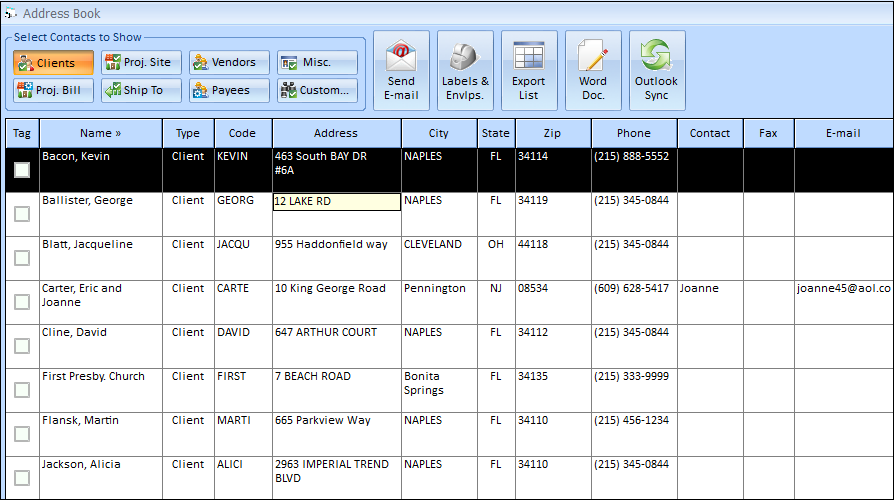Open Custom... contact filter
This screenshot has height=500, width=894.
click(x=318, y=90)
